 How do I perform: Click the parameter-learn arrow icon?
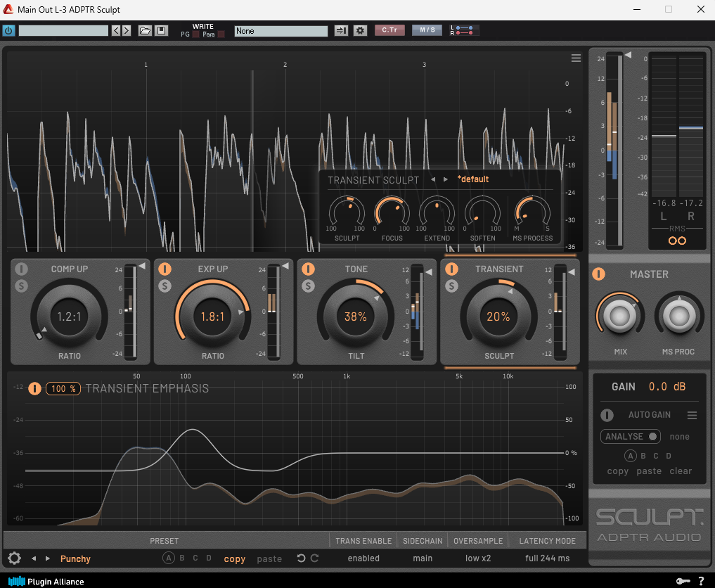click(341, 30)
